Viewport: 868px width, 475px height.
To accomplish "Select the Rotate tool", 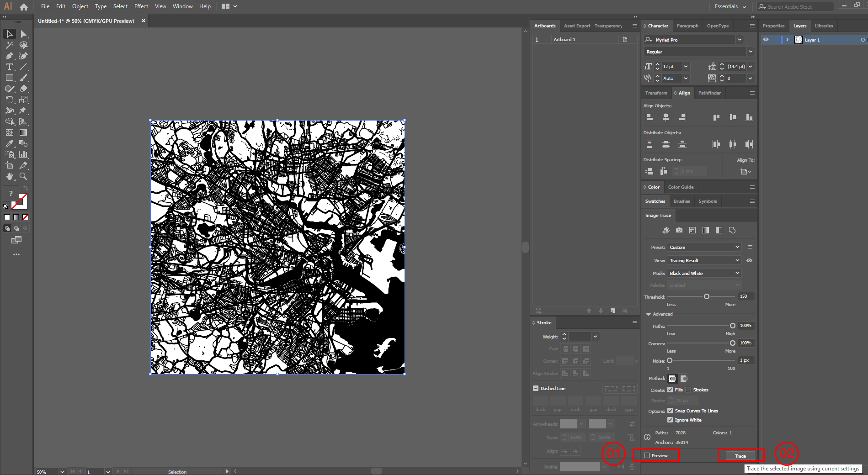I will (9, 99).
